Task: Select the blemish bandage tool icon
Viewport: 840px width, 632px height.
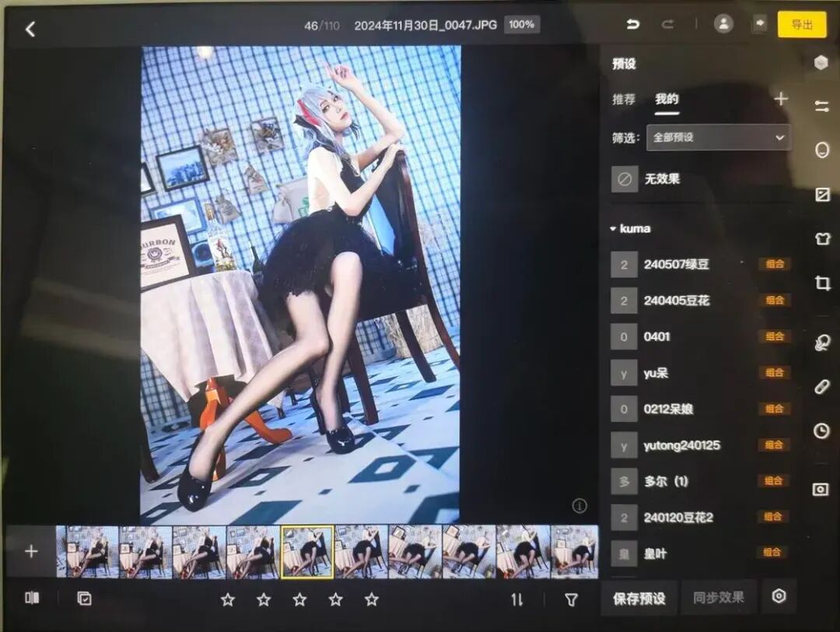Action: pyautogui.click(x=822, y=387)
